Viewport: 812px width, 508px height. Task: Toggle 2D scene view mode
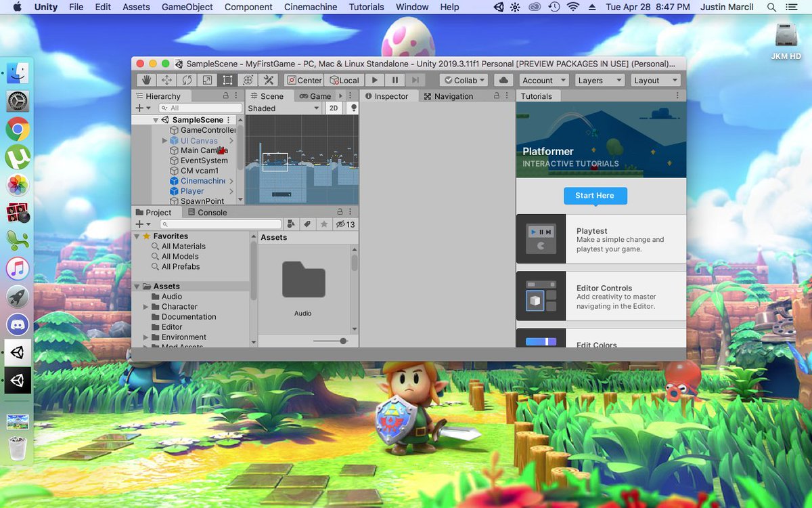pyautogui.click(x=334, y=108)
